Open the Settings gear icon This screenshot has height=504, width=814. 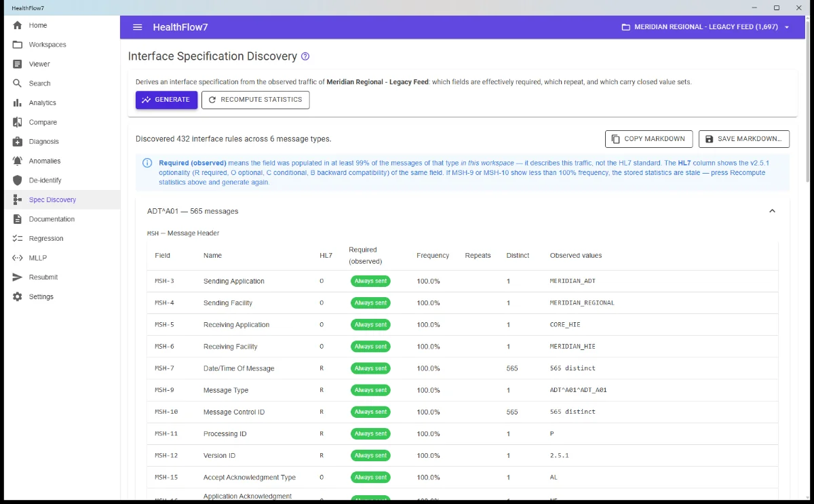pos(18,296)
